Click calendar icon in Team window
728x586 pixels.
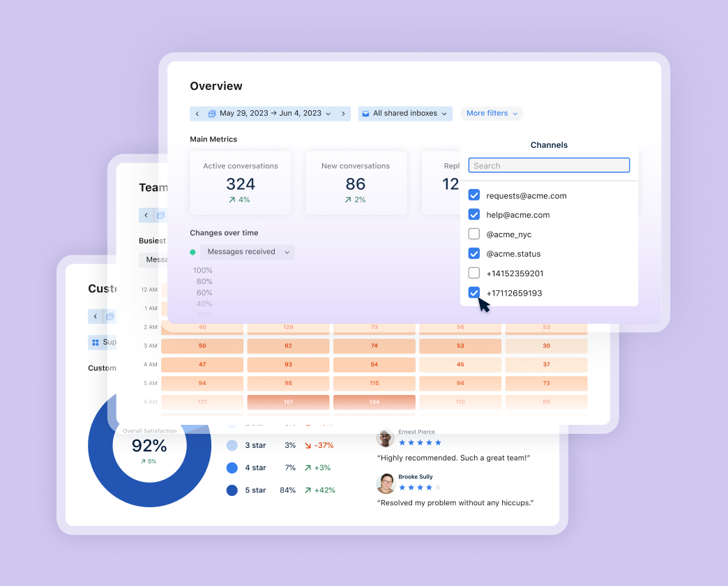click(160, 216)
